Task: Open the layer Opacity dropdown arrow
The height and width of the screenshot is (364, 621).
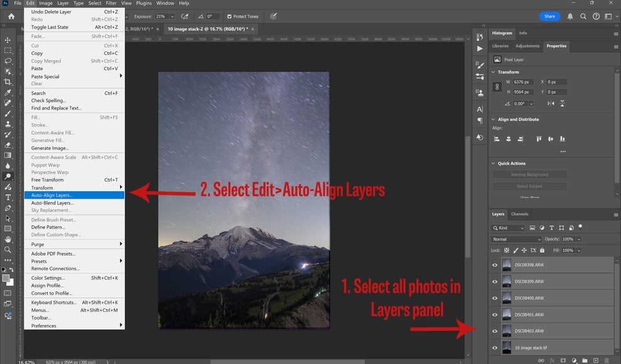Action: click(x=578, y=239)
